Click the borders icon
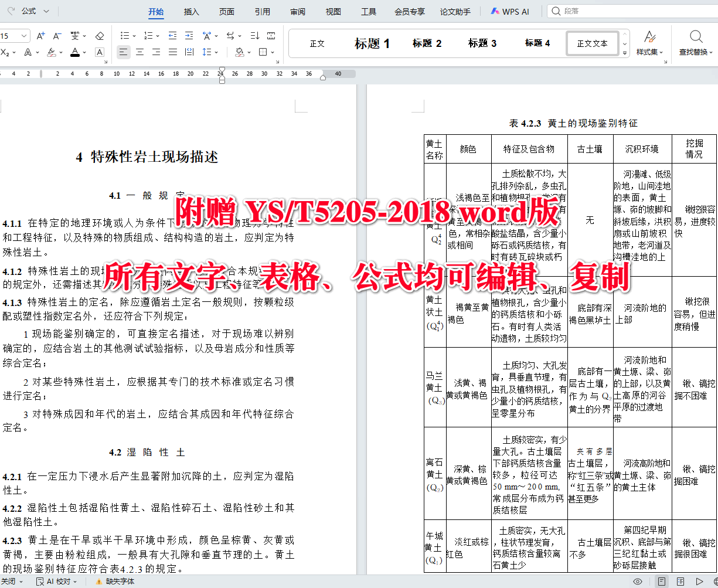This screenshot has height=588, width=718. click(x=263, y=52)
